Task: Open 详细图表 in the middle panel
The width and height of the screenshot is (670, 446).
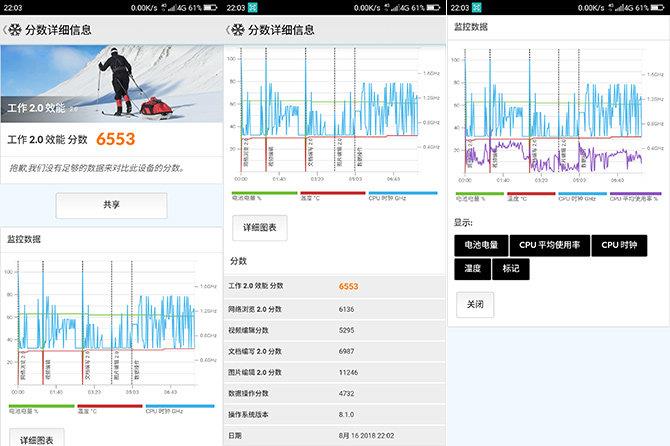Action: pyautogui.click(x=260, y=228)
